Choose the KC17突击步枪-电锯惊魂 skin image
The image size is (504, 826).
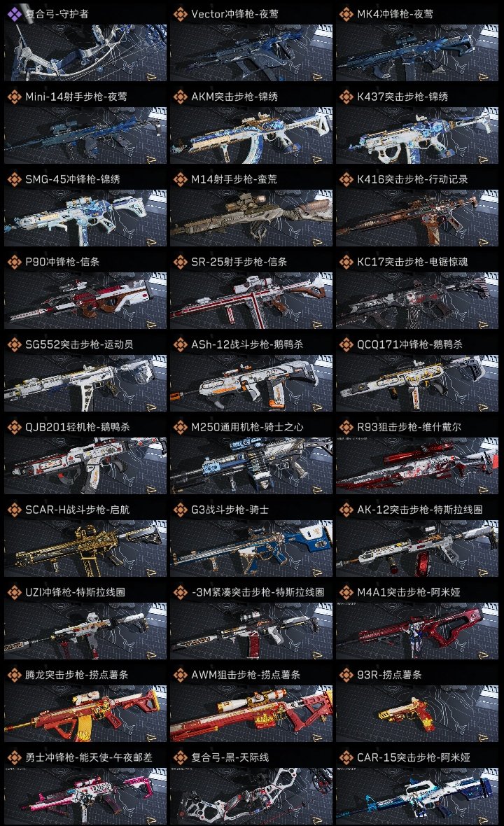417,301
